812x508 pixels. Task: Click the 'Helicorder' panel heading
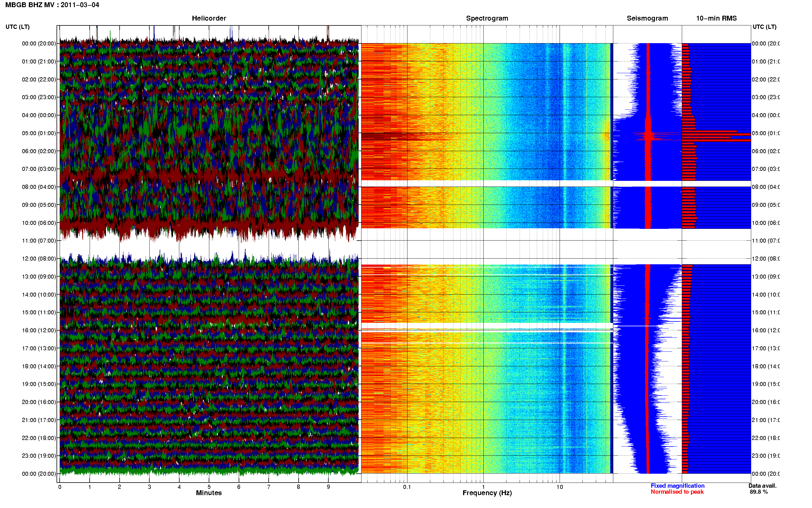(x=209, y=19)
